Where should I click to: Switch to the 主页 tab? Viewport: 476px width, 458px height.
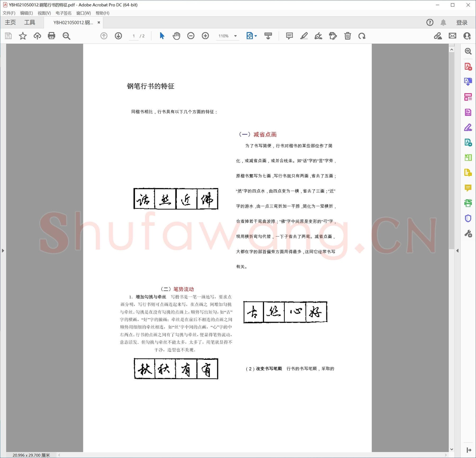(10, 22)
